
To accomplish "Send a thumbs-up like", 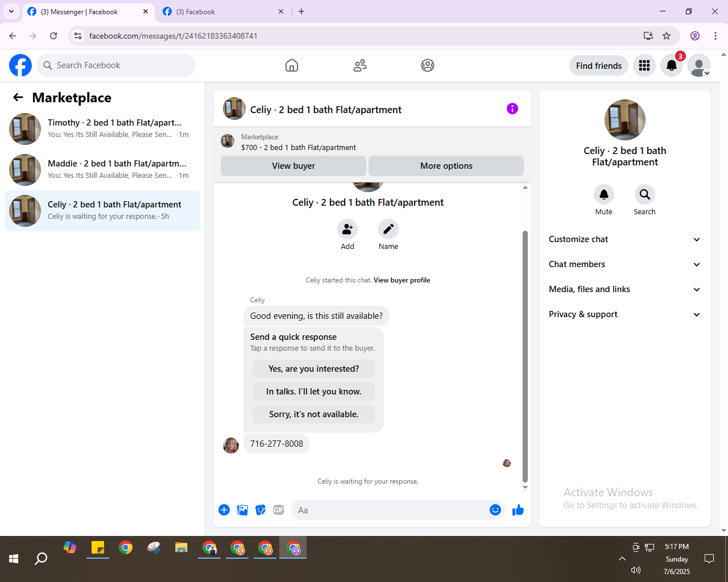I will (518, 510).
